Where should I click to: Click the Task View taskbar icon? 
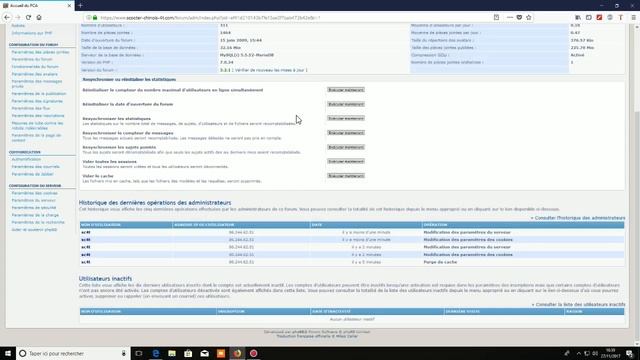[x=139, y=353]
